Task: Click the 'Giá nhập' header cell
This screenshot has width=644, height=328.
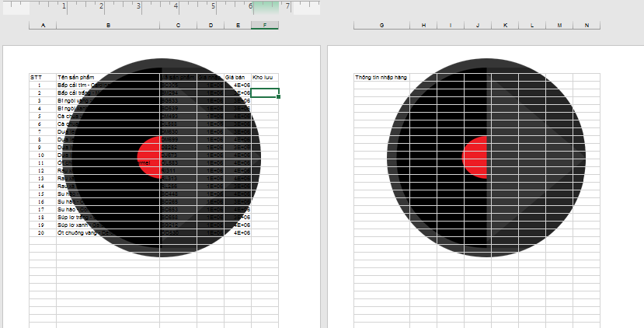Action: pyautogui.click(x=211, y=77)
